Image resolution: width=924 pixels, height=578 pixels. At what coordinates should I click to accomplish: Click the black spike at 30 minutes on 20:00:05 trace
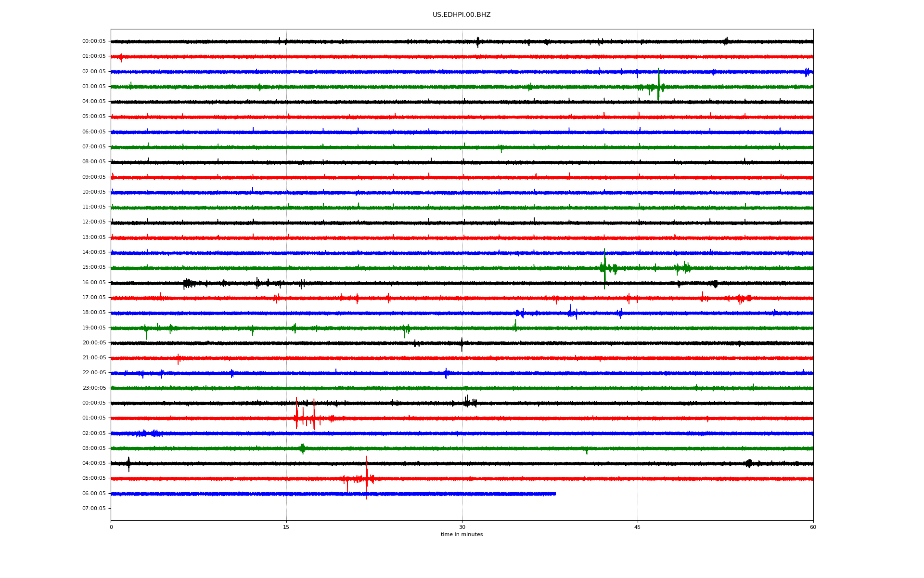(462, 344)
